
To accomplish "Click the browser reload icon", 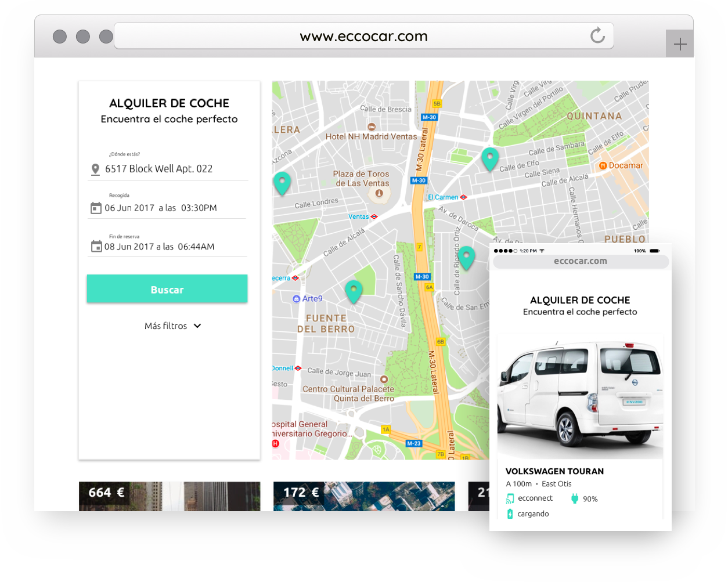I will coord(597,36).
